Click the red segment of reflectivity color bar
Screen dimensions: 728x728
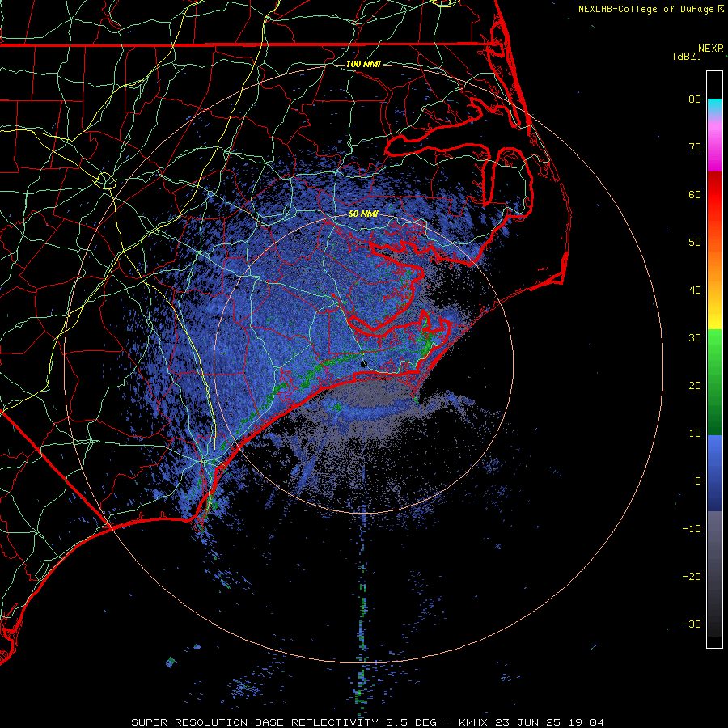[714, 196]
